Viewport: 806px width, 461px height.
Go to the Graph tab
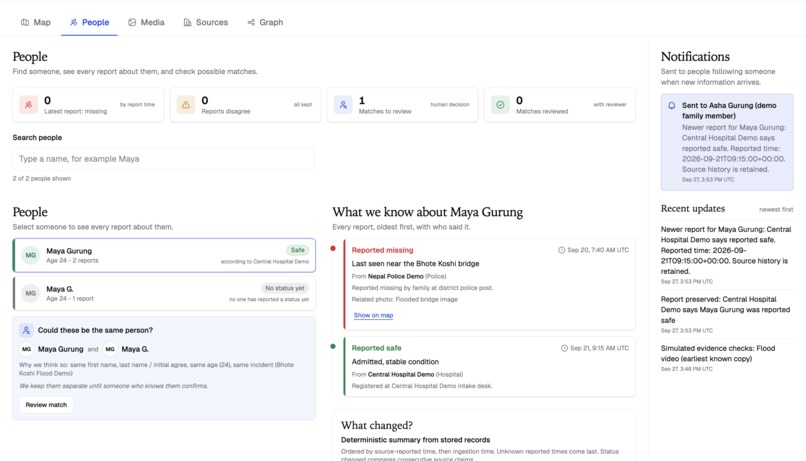click(x=265, y=22)
